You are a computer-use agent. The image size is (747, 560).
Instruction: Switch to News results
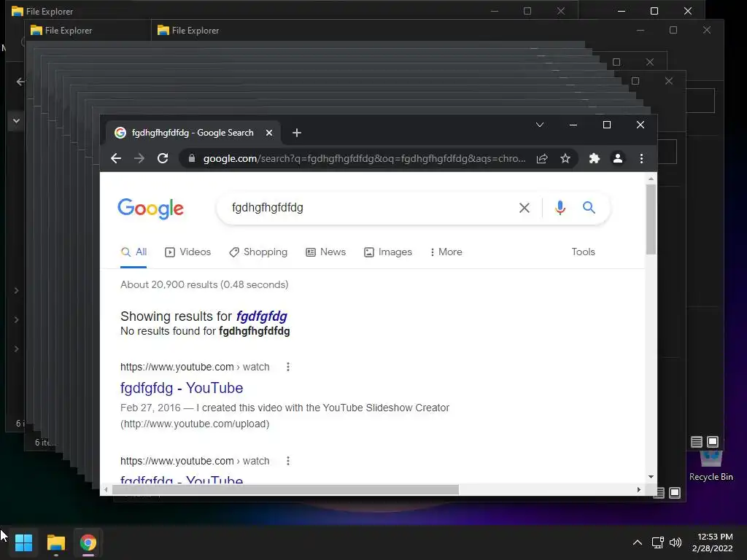(326, 252)
